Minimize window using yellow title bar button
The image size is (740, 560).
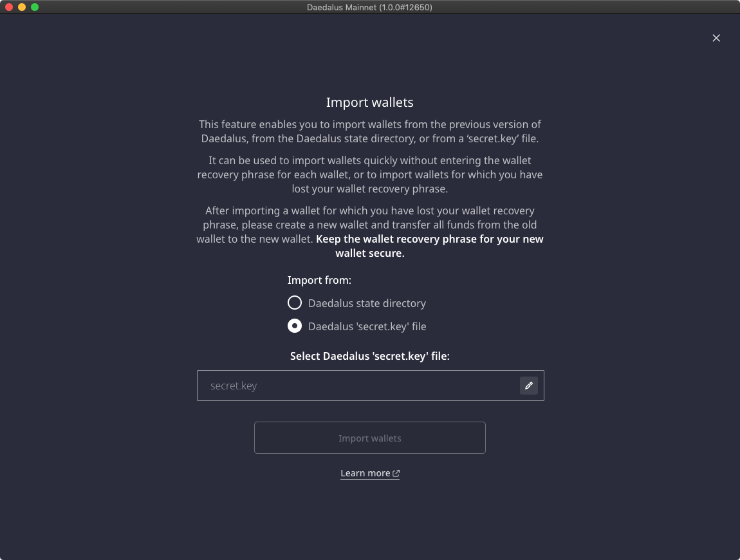22,7
